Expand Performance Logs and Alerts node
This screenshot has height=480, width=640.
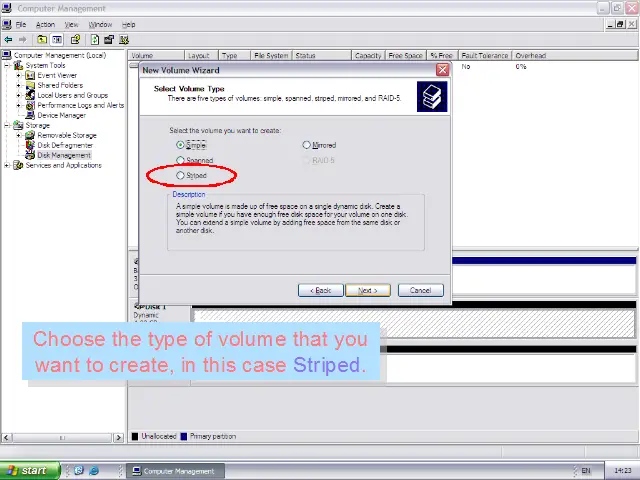(18, 105)
